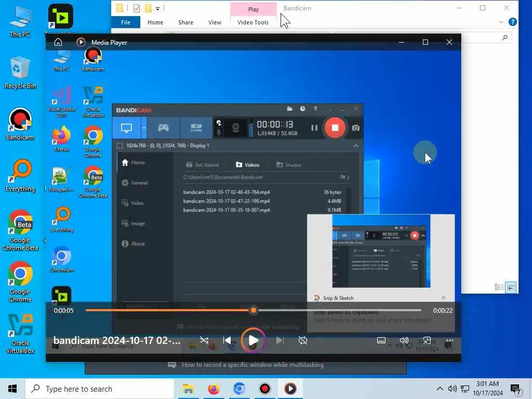Open Media Player from taskbar
Image resolution: width=532 pixels, height=399 pixels.
[x=290, y=389]
